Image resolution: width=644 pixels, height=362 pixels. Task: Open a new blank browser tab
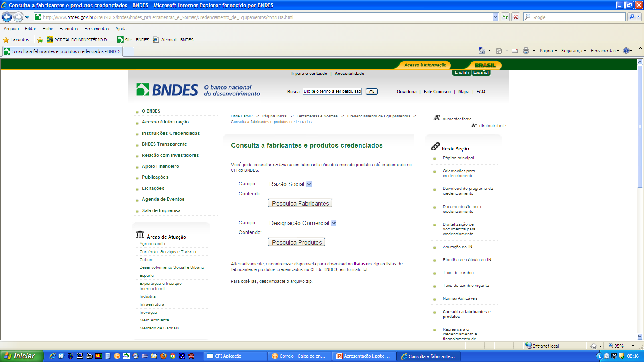point(128,51)
